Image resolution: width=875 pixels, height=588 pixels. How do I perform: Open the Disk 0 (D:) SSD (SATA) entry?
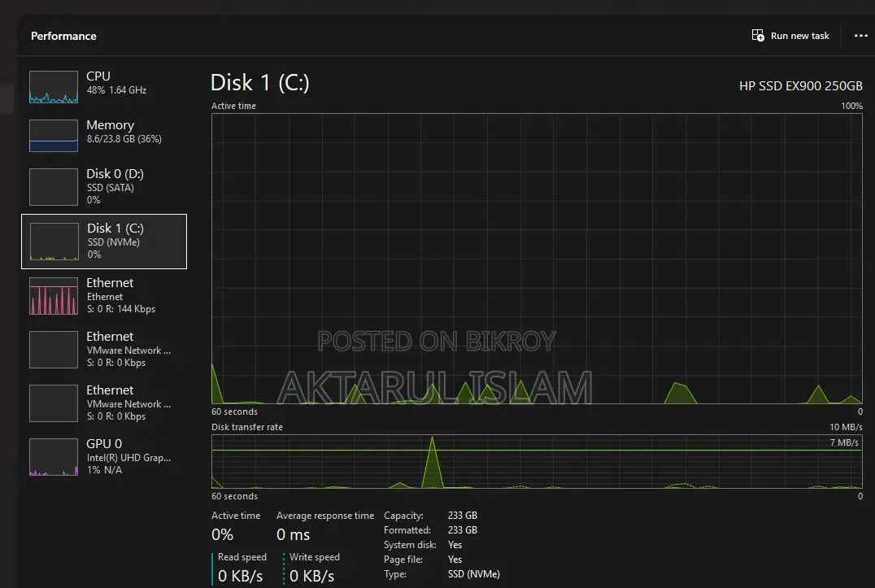104,187
